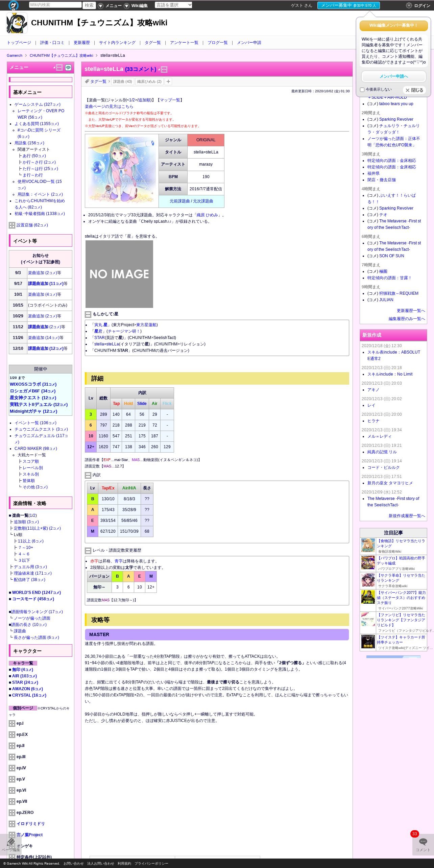Click 楽曲ページの見方はこちら link
The width and height of the screenshot is (434, 868).
109,106
